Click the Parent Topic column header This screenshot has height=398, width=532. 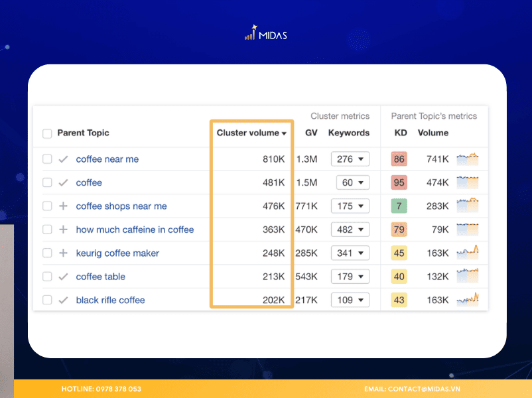coord(83,133)
